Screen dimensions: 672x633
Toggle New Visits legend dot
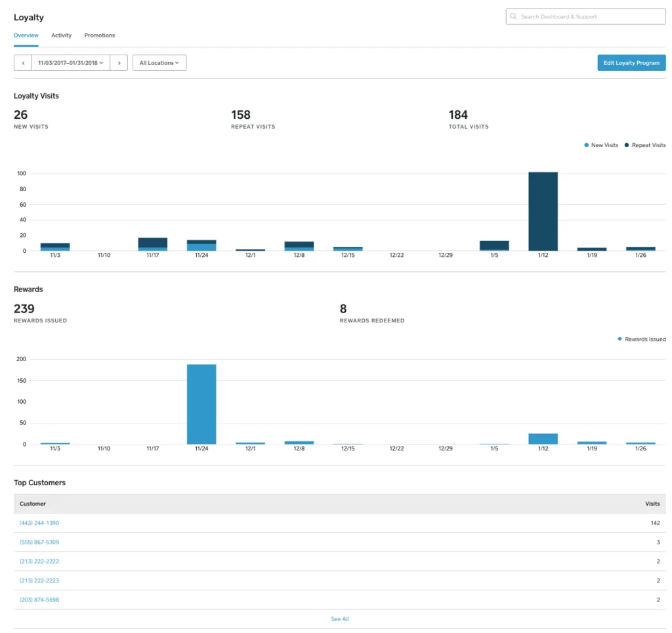pos(586,145)
